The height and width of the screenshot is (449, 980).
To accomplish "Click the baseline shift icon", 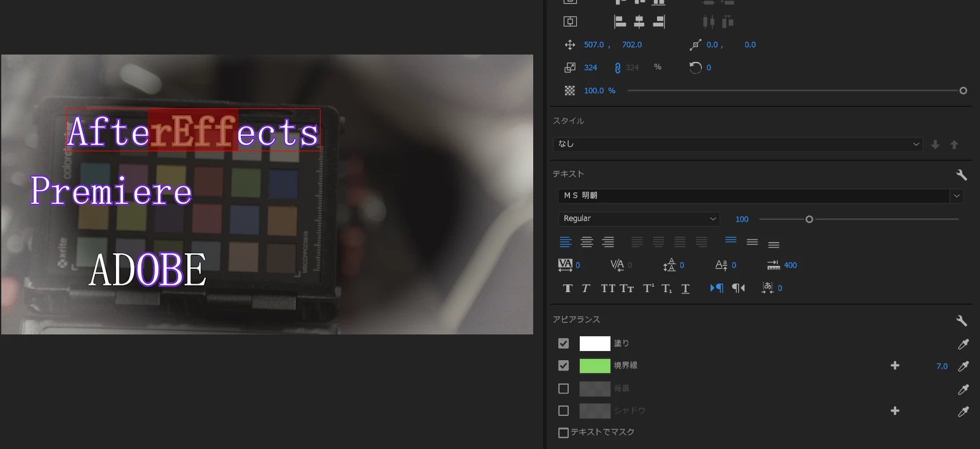I will click(x=721, y=265).
